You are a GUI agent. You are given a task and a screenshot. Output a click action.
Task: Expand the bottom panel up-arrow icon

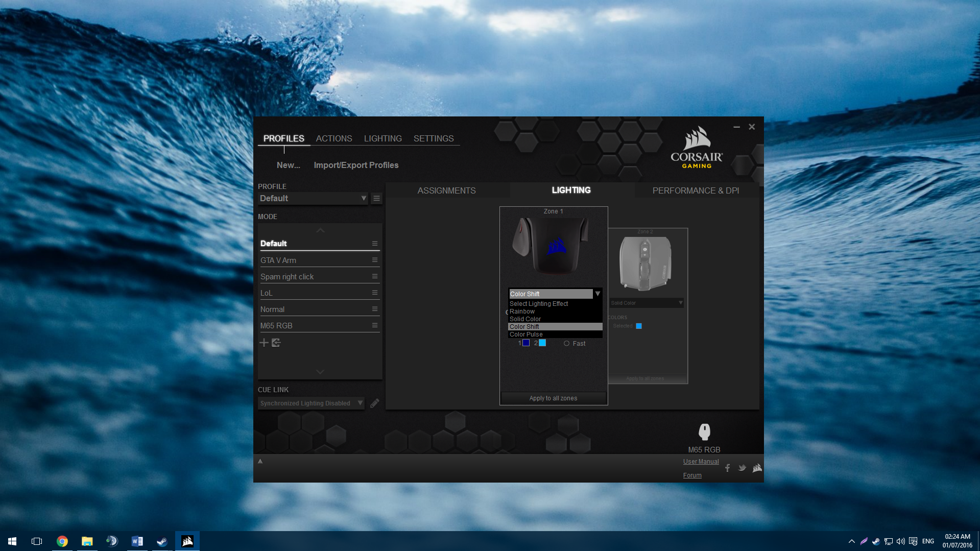[260, 461]
